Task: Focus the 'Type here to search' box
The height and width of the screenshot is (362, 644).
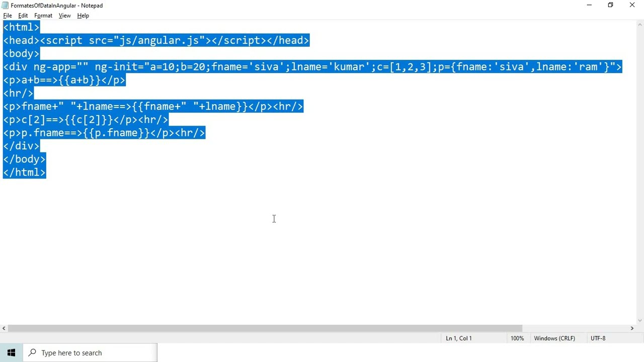Action: [90, 353]
